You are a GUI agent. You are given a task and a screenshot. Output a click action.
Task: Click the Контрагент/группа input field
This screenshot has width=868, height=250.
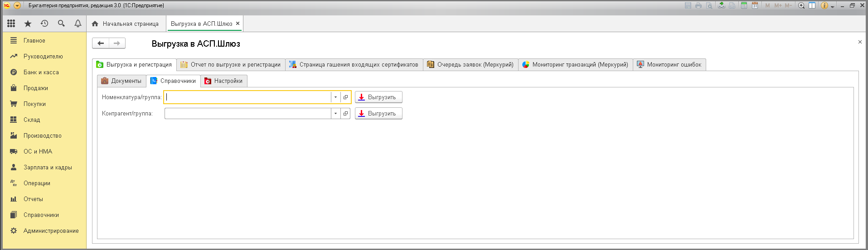pos(247,113)
